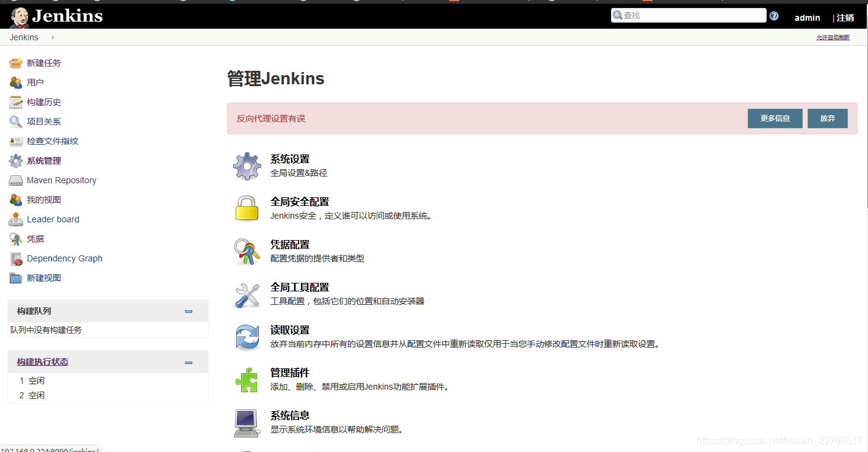Click the 注销 logout link

pos(845,18)
